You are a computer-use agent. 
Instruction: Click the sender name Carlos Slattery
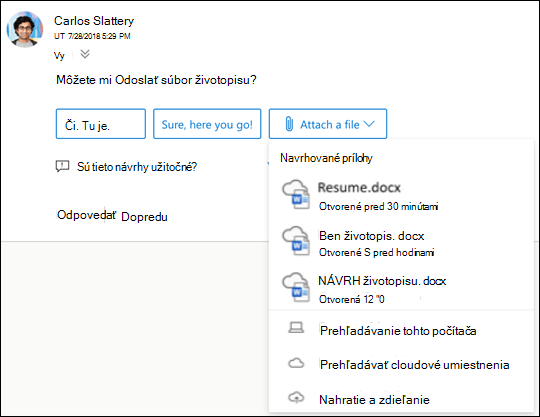click(94, 21)
